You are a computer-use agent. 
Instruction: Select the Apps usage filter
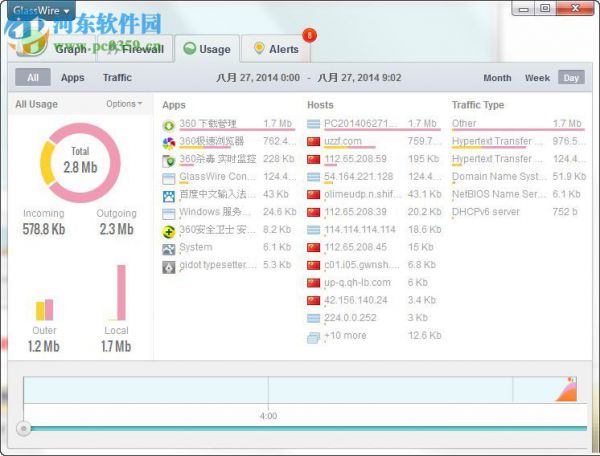73,78
